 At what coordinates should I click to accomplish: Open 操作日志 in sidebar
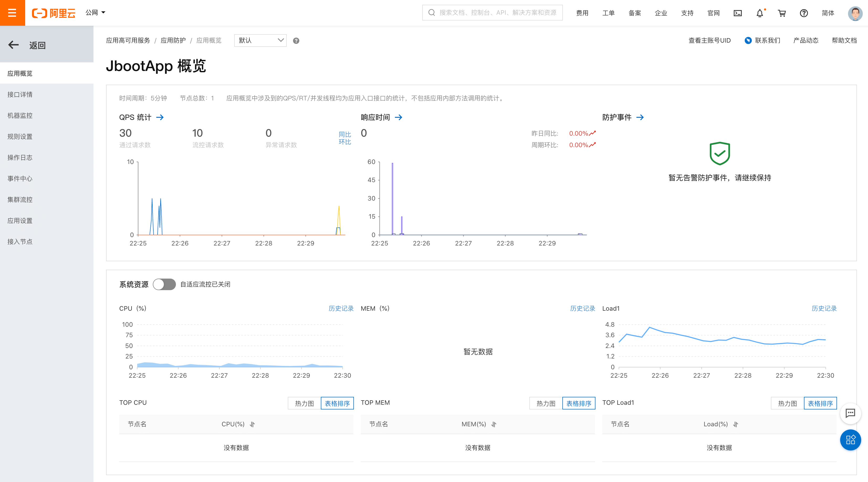pyautogui.click(x=46, y=157)
